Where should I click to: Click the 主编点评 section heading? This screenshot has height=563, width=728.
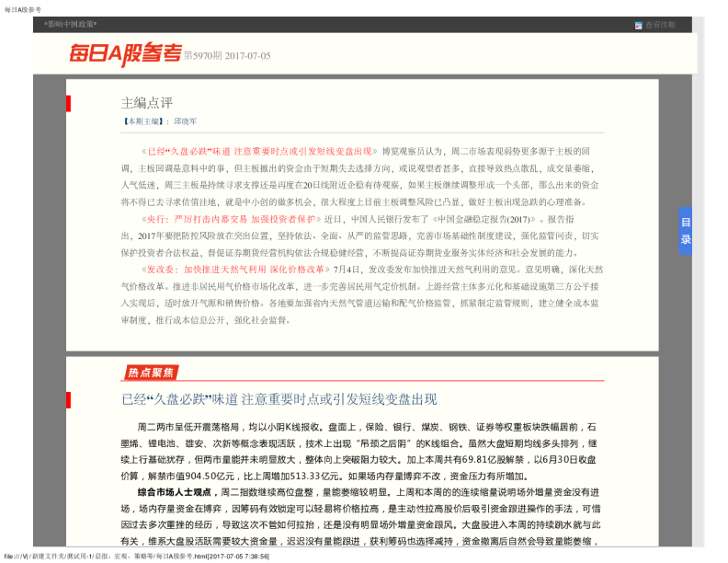(147, 103)
